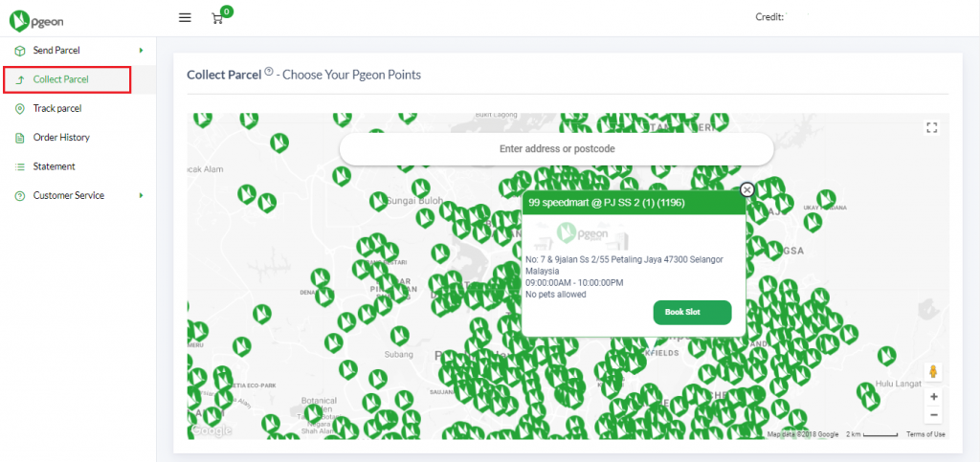Viewport: 980px width, 462px height.
Task: Click the Track parcel pin icon
Action: tap(20, 109)
